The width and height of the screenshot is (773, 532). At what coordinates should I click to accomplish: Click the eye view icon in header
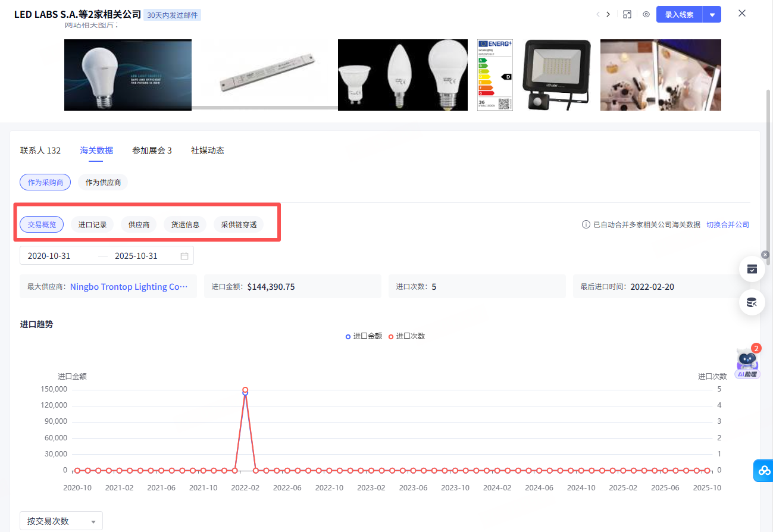[646, 14]
